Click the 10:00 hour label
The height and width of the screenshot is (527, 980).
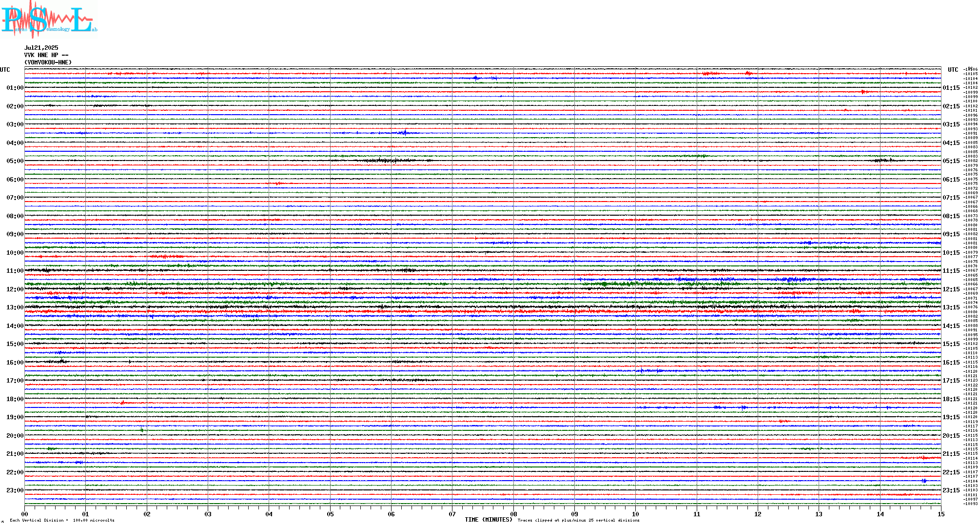(15, 253)
